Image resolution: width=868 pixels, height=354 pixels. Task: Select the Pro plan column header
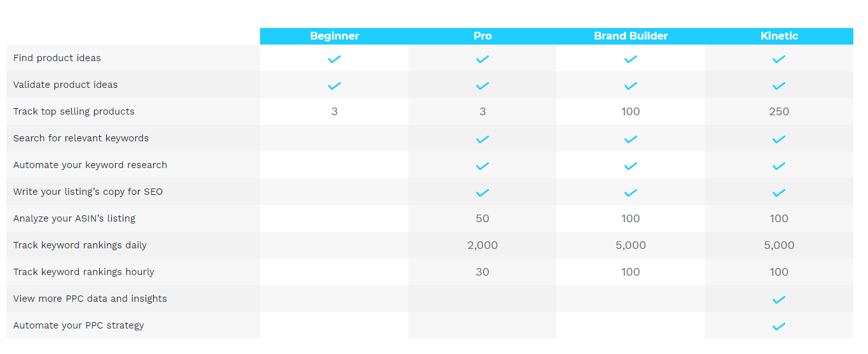(483, 36)
